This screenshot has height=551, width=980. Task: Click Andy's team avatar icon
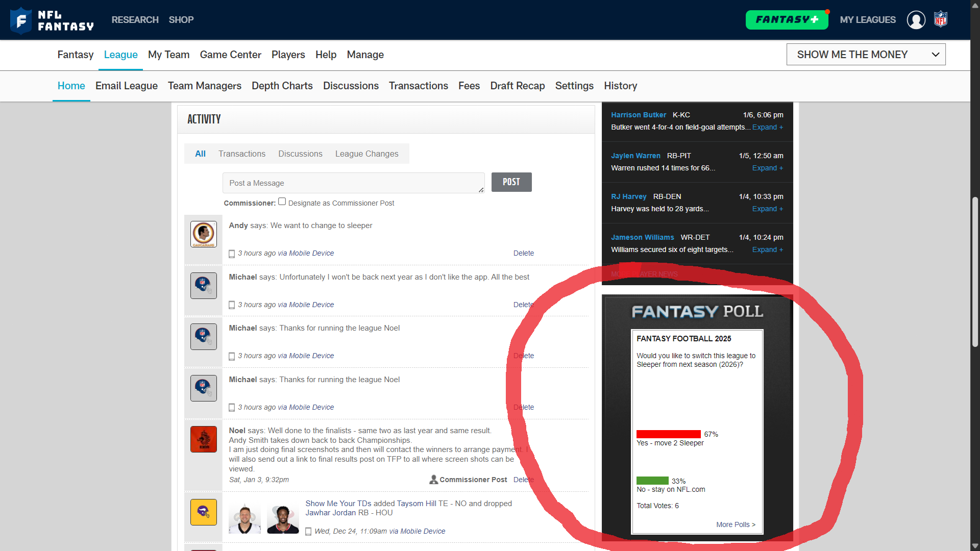tap(203, 234)
